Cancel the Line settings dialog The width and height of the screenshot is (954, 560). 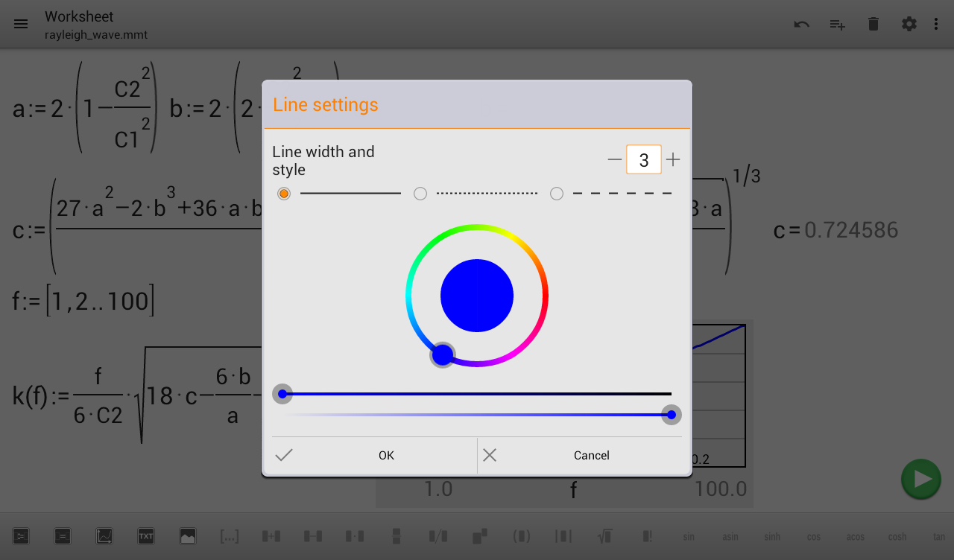click(580, 455)
